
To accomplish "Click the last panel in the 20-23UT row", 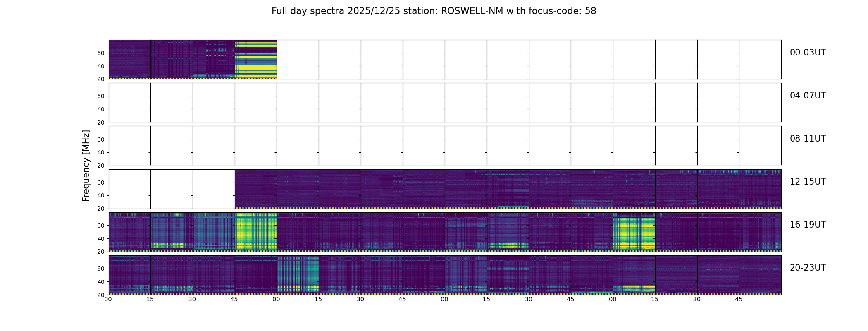I will click(x=760, y=275).
